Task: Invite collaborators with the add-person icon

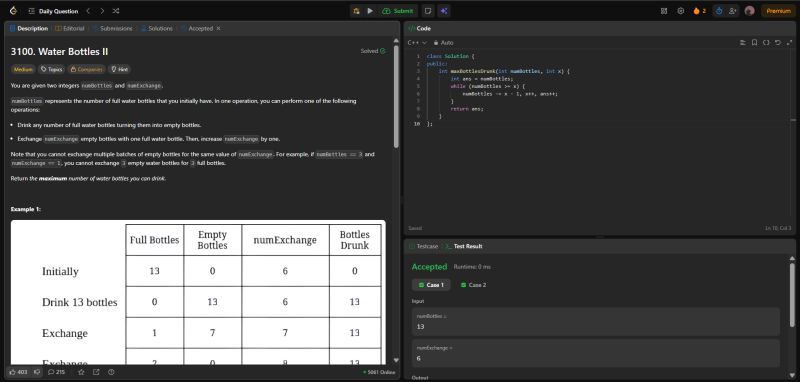Action: (733, 11)
